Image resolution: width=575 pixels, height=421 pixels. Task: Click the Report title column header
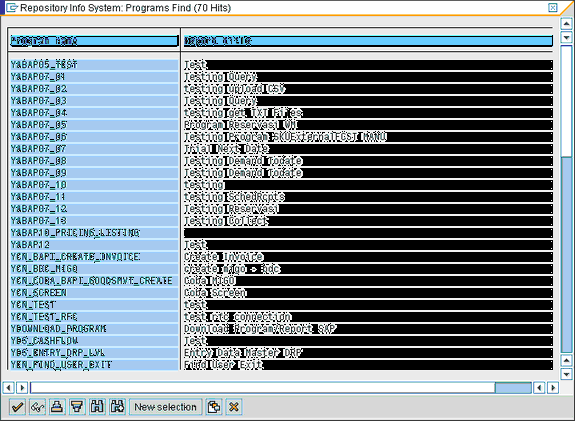368,40
